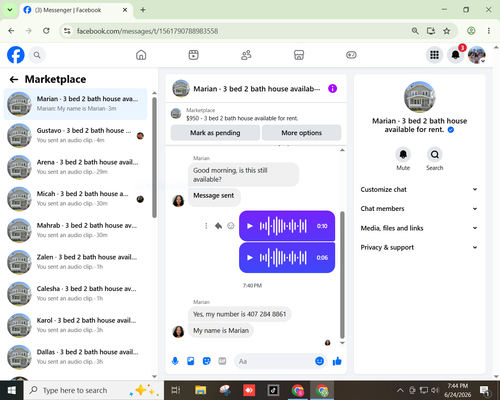Viewport: 500px width, 400px height.
Task: Go back in browser history
Action: (11, 31)
